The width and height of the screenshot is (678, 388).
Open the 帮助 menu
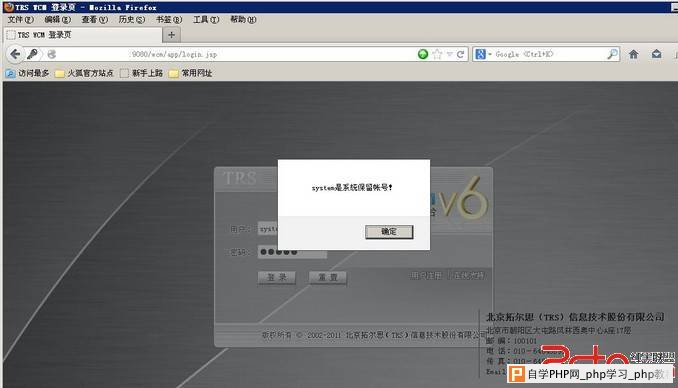(x=243, y=19)
